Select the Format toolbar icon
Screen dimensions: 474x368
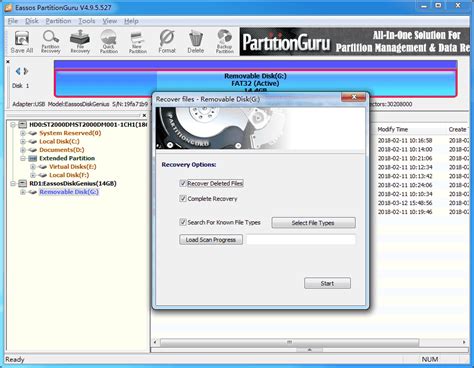[x=167, y=41]
